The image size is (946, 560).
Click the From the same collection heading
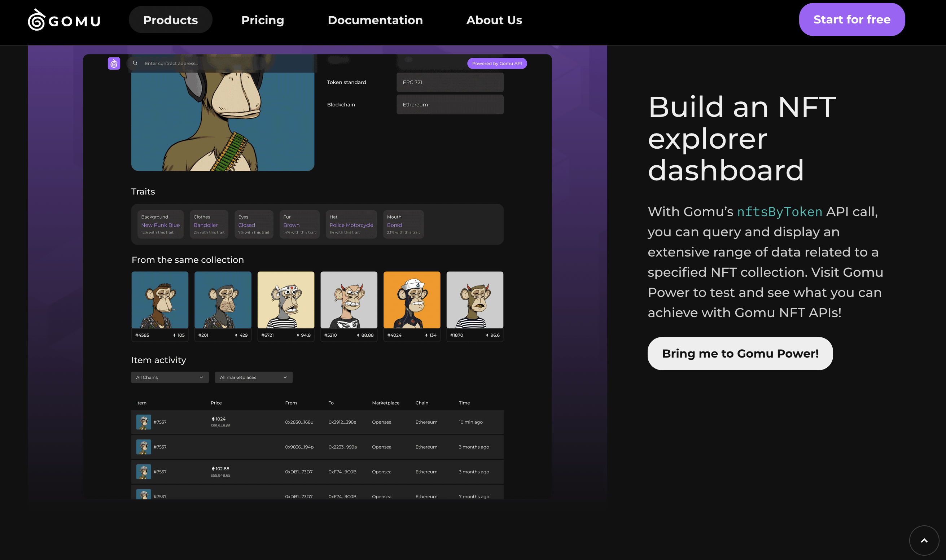(188, 260)
